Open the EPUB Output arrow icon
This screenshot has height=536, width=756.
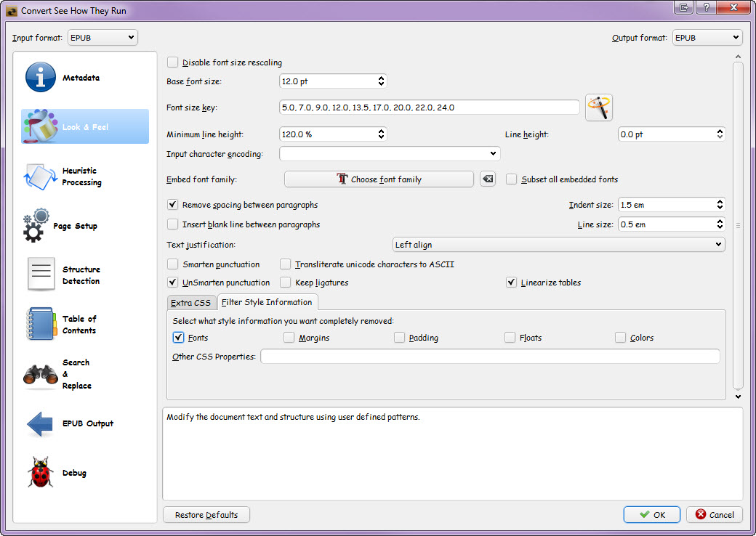tap(40, 424)
